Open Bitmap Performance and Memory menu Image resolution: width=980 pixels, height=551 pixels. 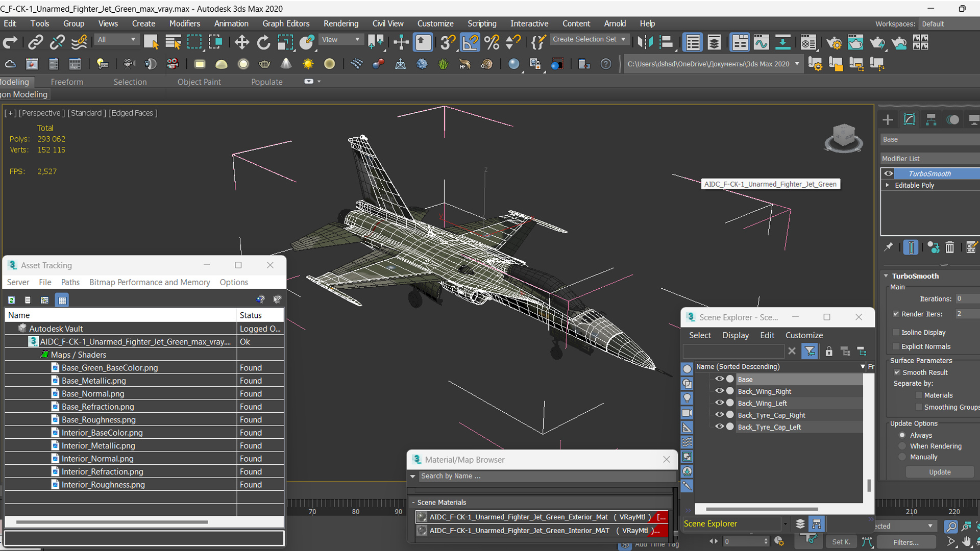pyautogui.click(x=150, y=282)
